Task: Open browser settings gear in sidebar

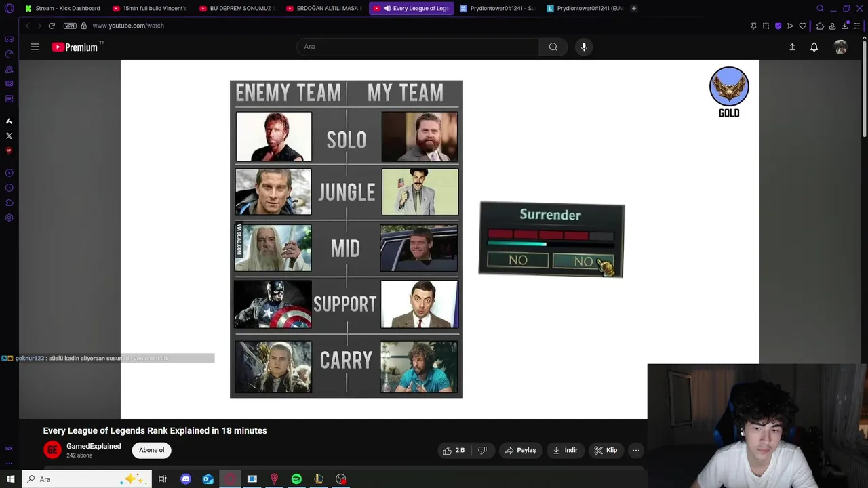Action: pyautogui.click(x=9, y=218)
